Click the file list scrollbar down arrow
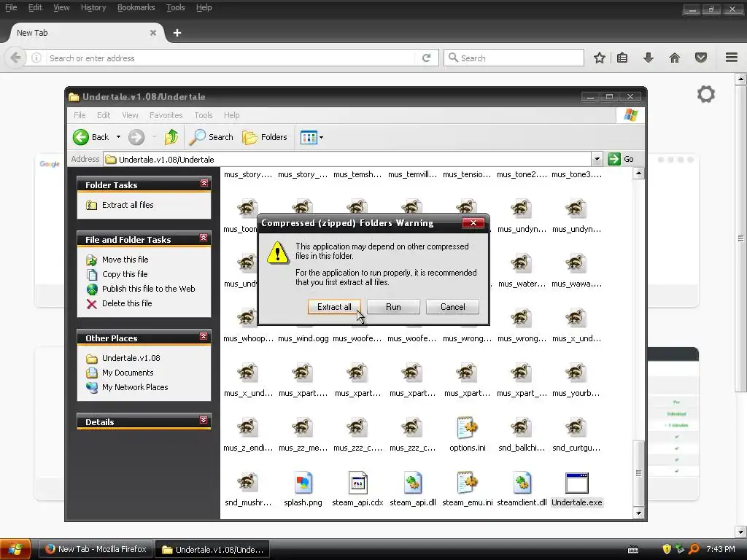This screenshot has width=747, height=560. 638,513
